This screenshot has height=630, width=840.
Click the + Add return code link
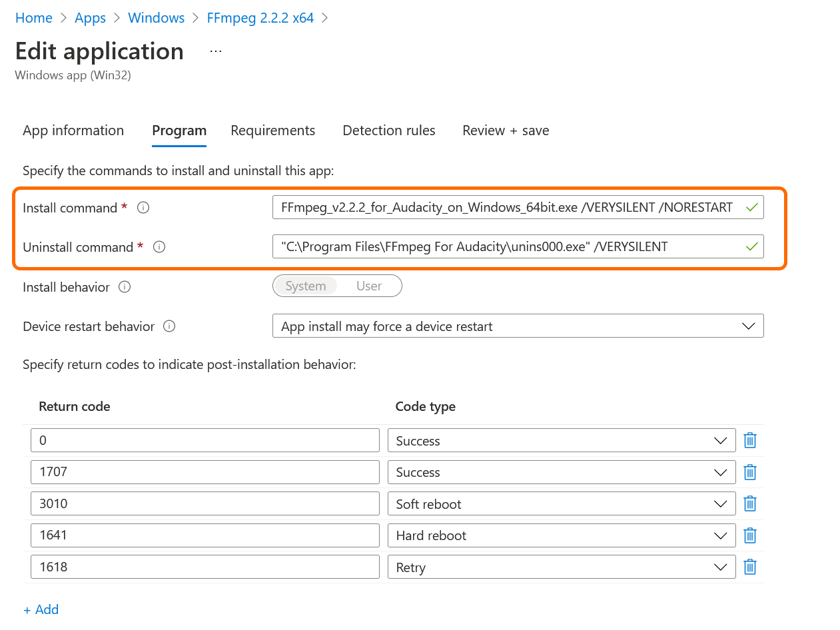pyautogui.click(x=41, y=609)
